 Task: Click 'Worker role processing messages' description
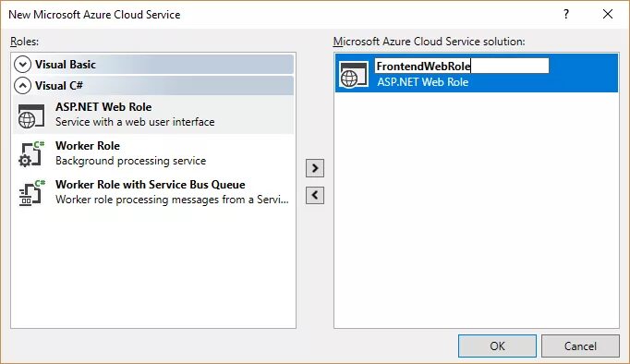coord(172,200)
